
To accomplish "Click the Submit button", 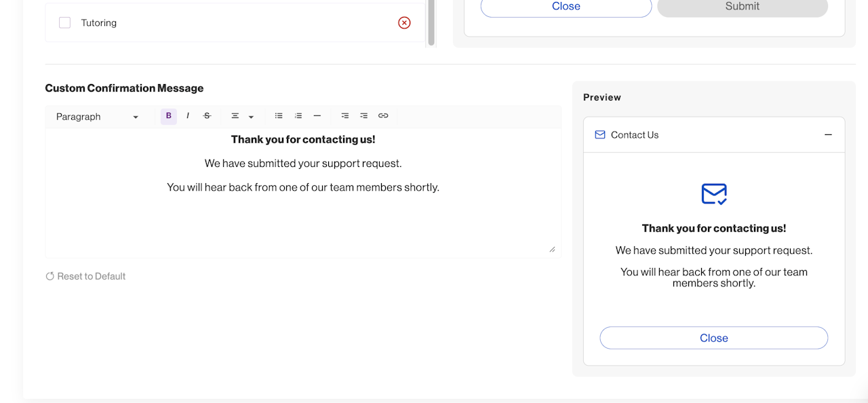I will tap(743, 7).
